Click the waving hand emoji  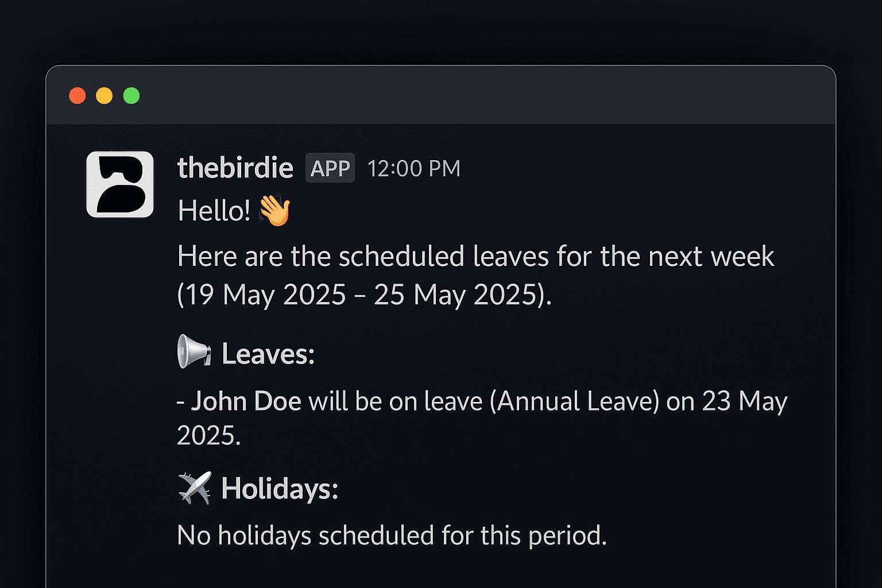(276, 211)
